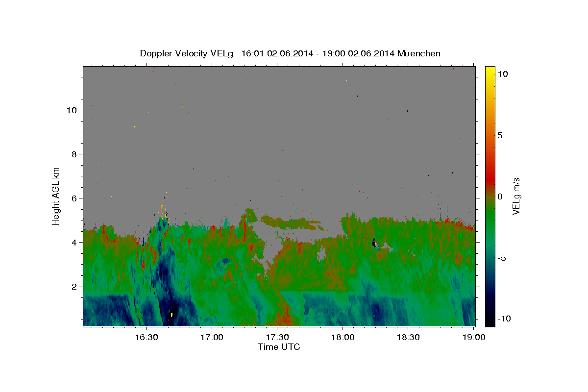Image resolution: width=588 pixels, height=392 pixels.
Task: Click the colorbar label '-10'
Action: 504,318
